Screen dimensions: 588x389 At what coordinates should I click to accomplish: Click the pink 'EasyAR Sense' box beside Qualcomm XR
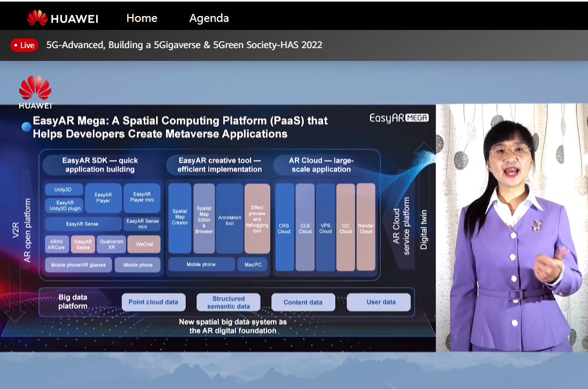83,244
